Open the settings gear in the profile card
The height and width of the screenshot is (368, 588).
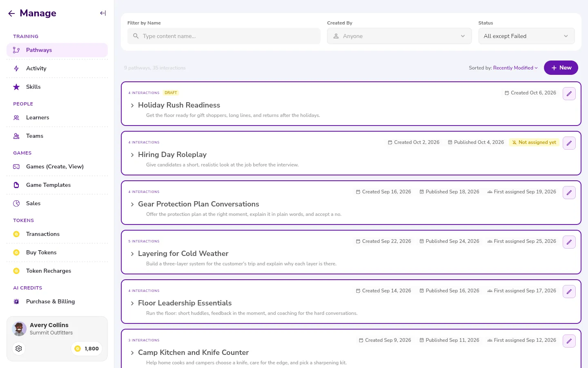click(x=19, y=348)
